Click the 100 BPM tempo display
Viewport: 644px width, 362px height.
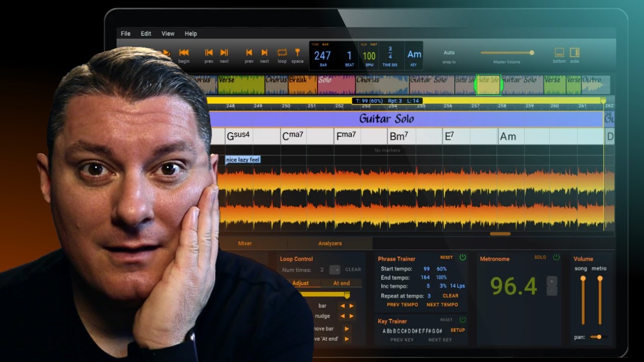point(369,56)
